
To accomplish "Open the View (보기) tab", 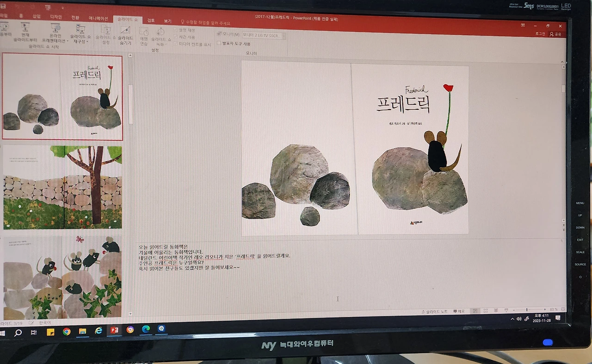I will [x=167, y=21].
